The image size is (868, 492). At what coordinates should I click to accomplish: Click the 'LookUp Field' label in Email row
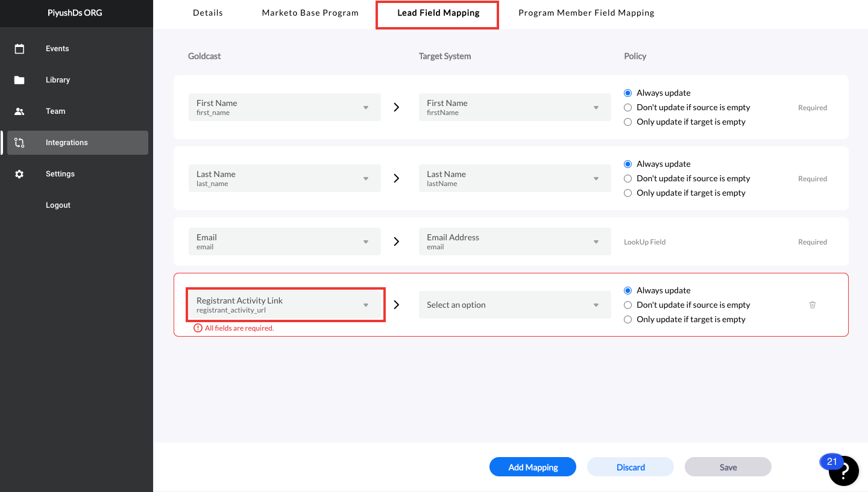click(x=645, y=242)
